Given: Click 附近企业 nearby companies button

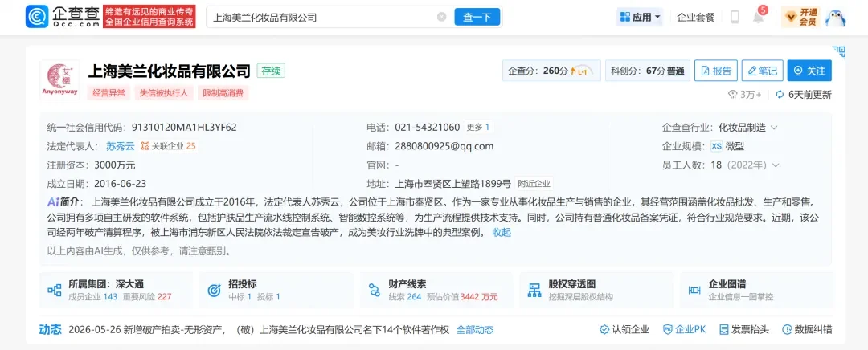Looking at the screenshot, I should (534, 184).
